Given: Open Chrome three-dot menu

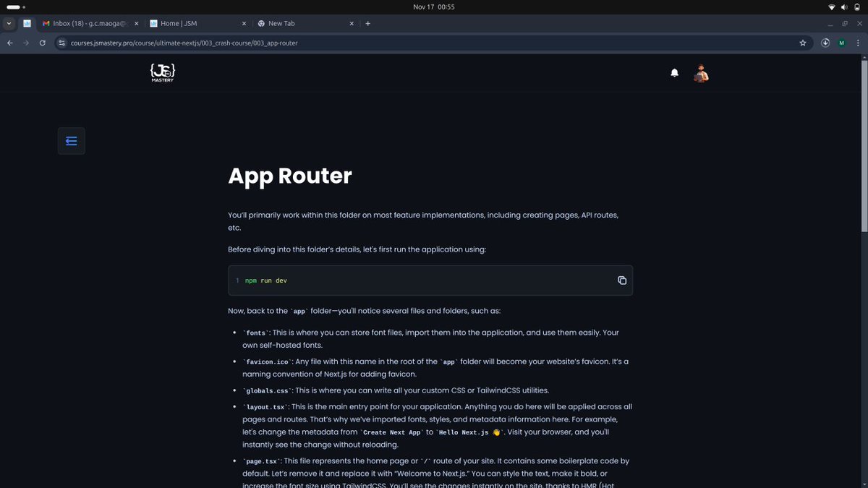Looking at the screenshot, I should [857, 43].
